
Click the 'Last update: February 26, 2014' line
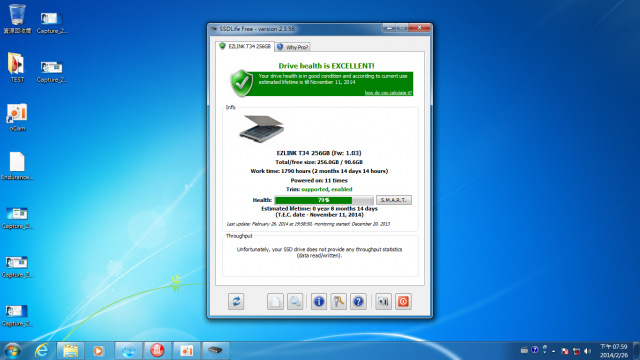coord(308,224)
